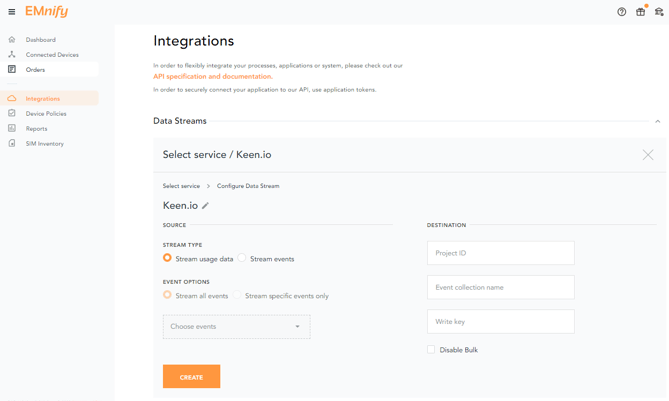
Task: Open Reports in the sidebar
Action: click(x=36, y=128)
